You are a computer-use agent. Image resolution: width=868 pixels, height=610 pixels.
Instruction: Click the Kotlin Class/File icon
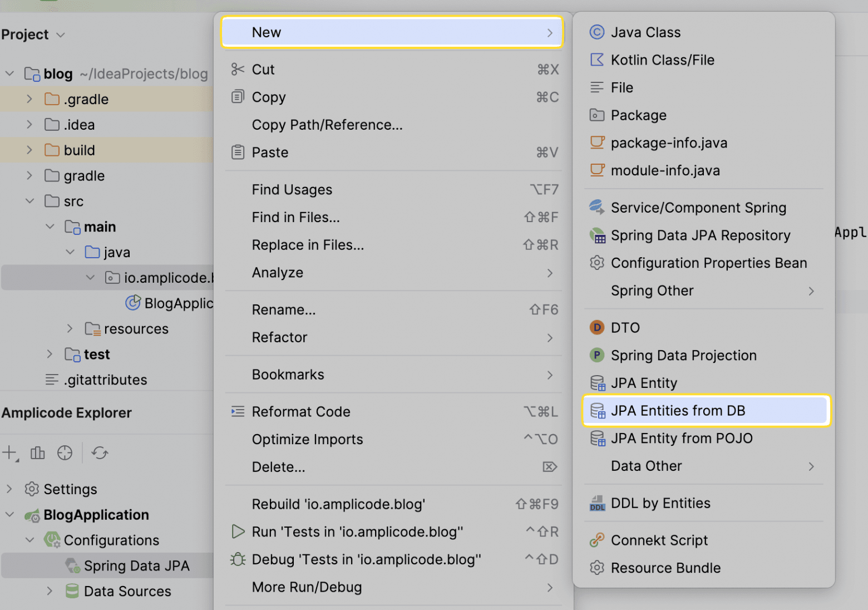pyautogui.click(x=597, y=60)
